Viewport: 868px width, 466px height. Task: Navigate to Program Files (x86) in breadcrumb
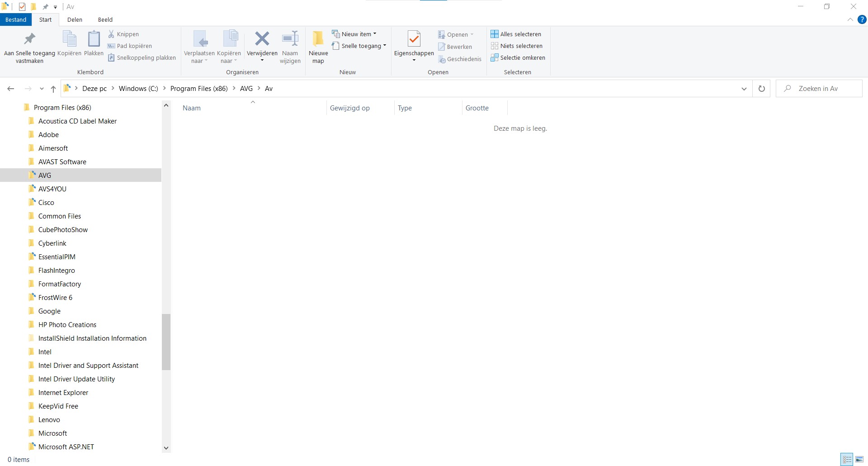(x=199, y=89)
